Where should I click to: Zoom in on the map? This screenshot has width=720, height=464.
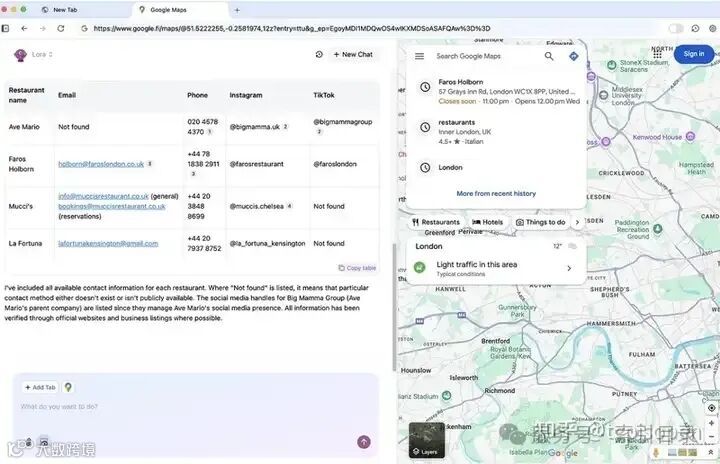[x=711, y=423]
